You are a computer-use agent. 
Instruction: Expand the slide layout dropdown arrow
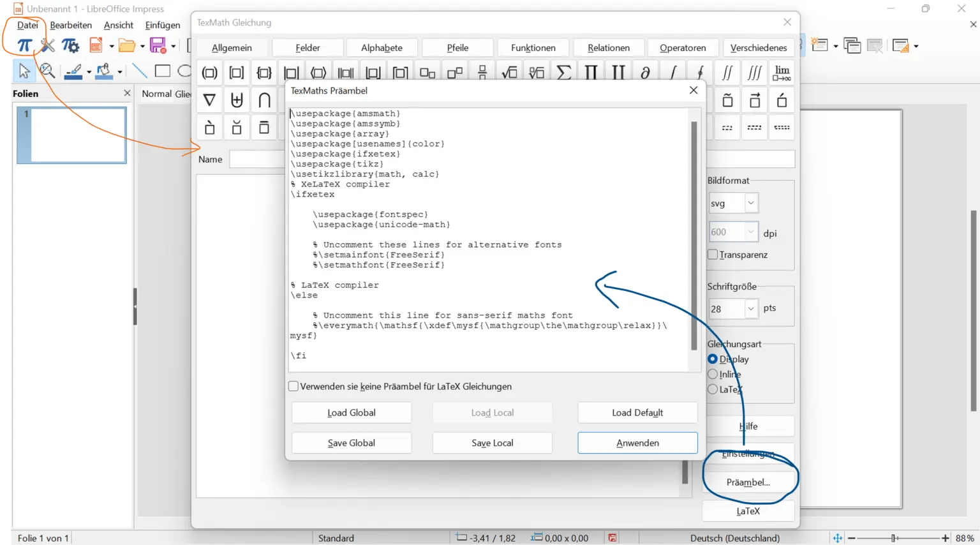coord(916,46)
